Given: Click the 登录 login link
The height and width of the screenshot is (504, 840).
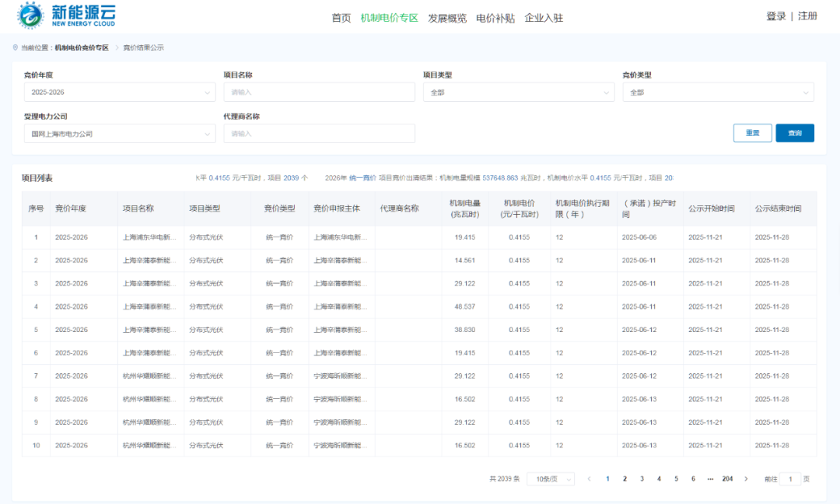Looking at the screenshot, I should (x=775, y=16).
